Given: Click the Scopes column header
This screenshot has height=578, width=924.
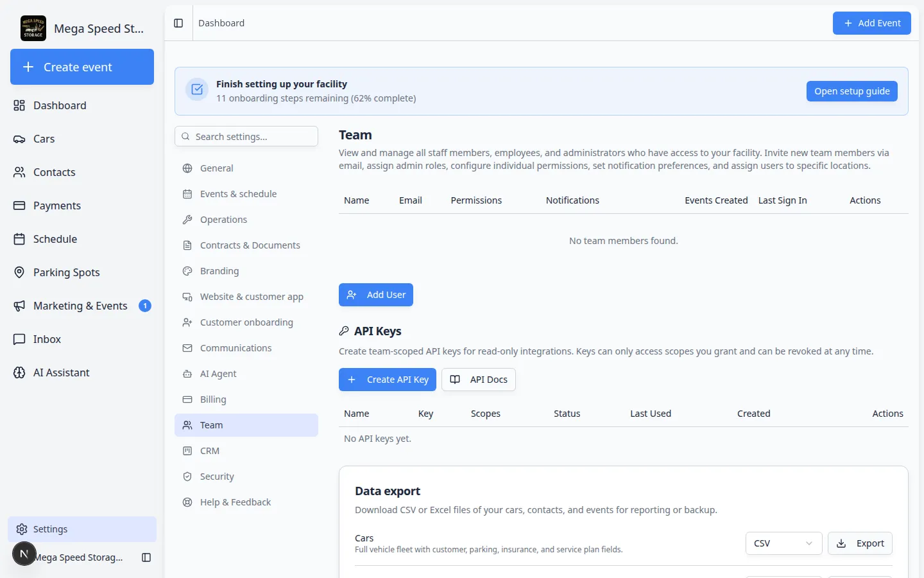Looking at the screenshot, I should [x=486, y=414].
